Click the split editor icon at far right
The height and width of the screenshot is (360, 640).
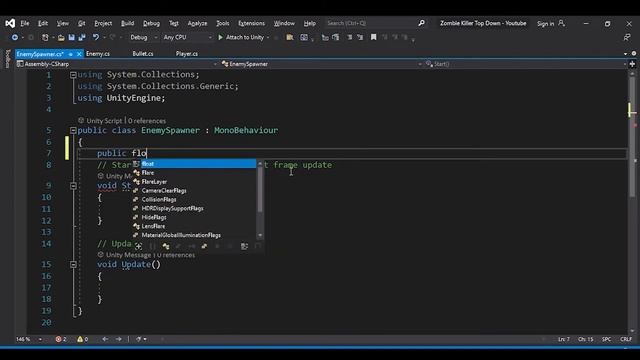pyautogui.click(x=632, y=64)
